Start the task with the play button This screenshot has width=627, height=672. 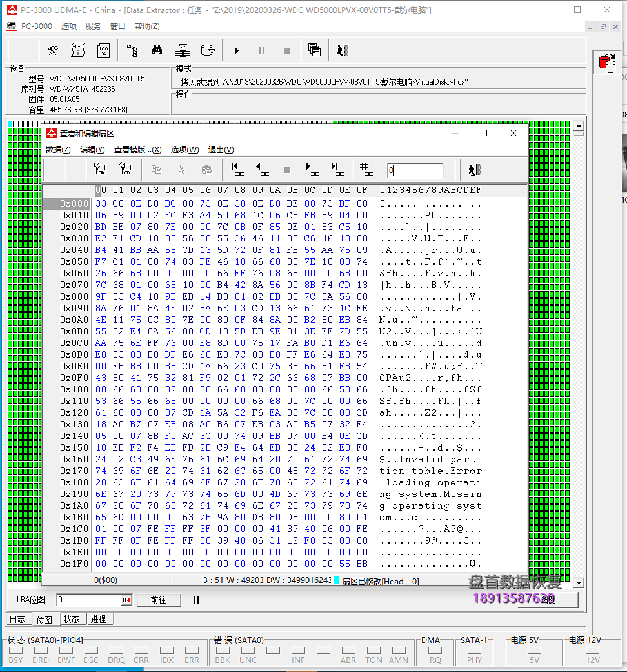click(236, 50)
